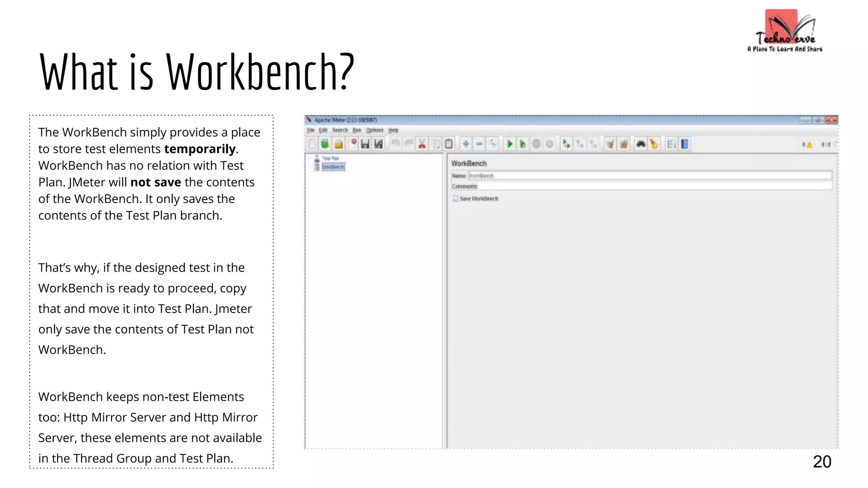Click the Redo toolbar icon
The height and width of the screenshot is (488, 868).
[x=409, y=144]
